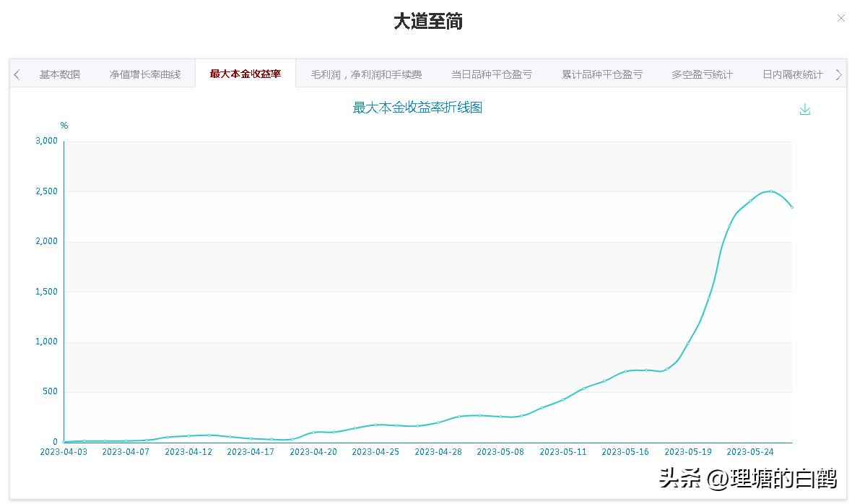Click the 最大本金收益率折线图 chart title
852x504 pixels.
click(417, 107)
